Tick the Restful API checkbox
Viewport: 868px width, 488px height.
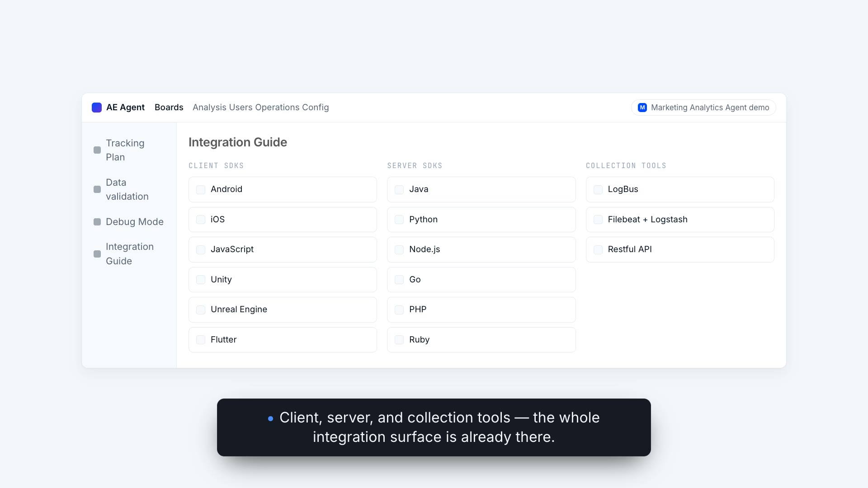point(598,250)
